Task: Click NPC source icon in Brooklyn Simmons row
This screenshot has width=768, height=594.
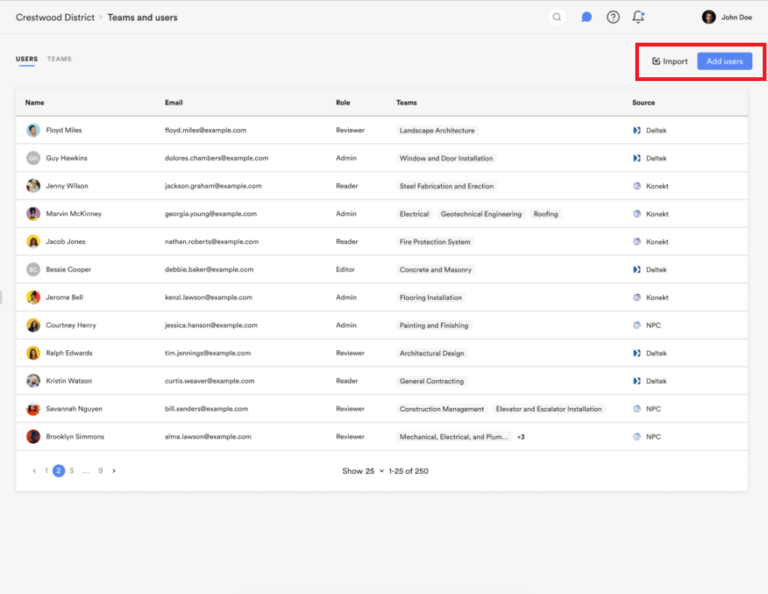Action: (637, 436)
